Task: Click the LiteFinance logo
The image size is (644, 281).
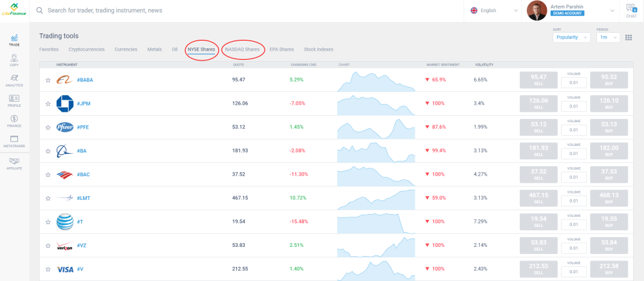Action: 14,10
